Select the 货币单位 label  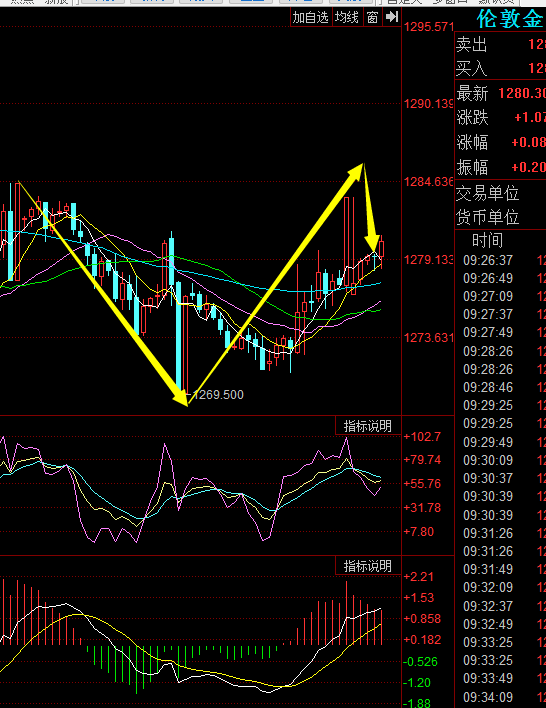487,217
